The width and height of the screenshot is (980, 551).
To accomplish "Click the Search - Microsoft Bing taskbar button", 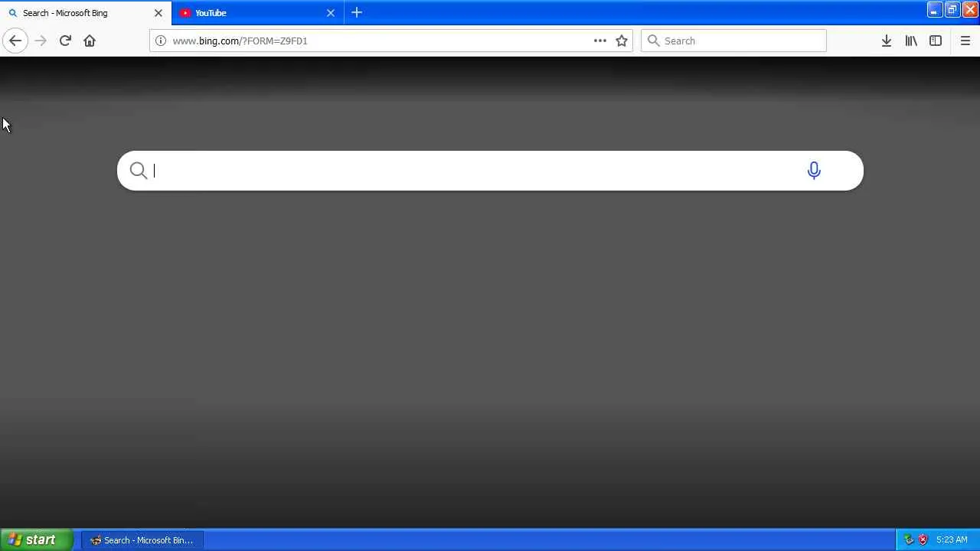I will click(142, 540).
